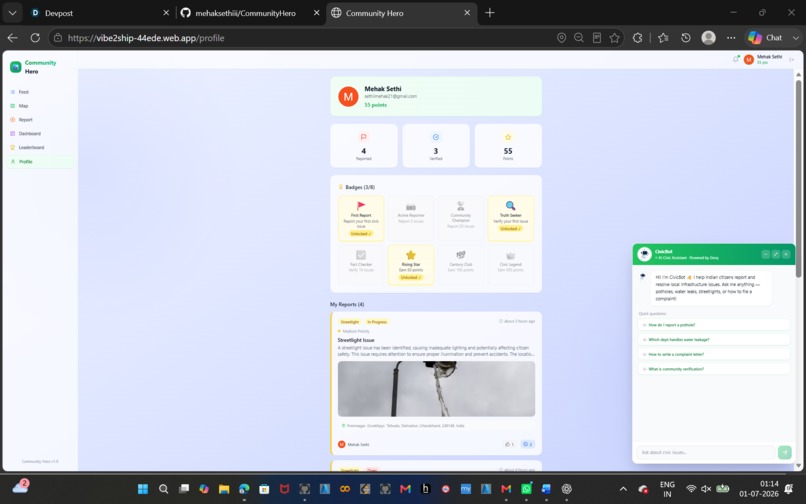This screenshot has width=806, height=504.
Task: Click the blue verification count showing 2 on Streetlight Issue
Action: (x=527, y=444)
